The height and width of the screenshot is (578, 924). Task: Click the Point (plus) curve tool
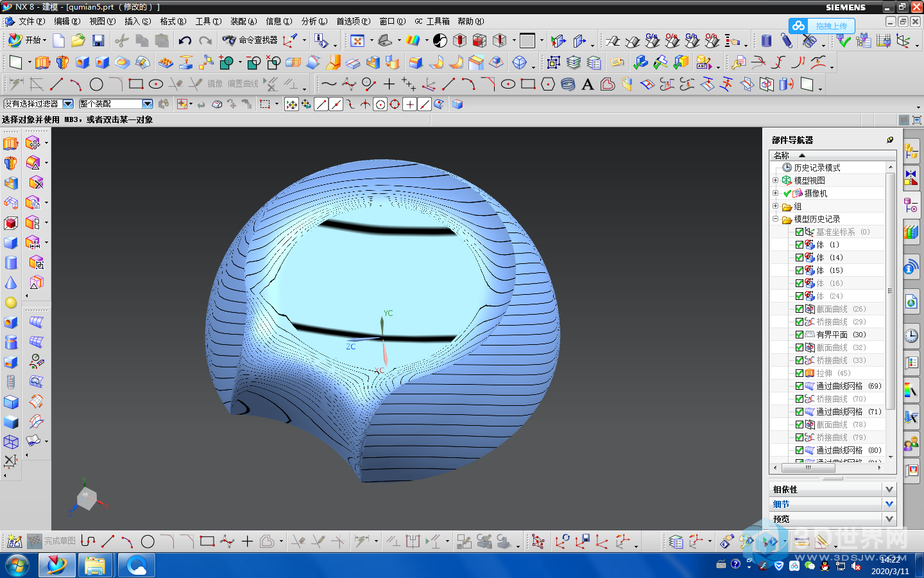(x=389, y=84)
